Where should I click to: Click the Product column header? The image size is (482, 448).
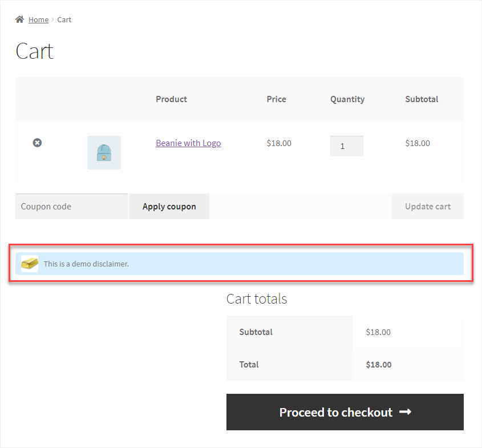coord(171,99)
